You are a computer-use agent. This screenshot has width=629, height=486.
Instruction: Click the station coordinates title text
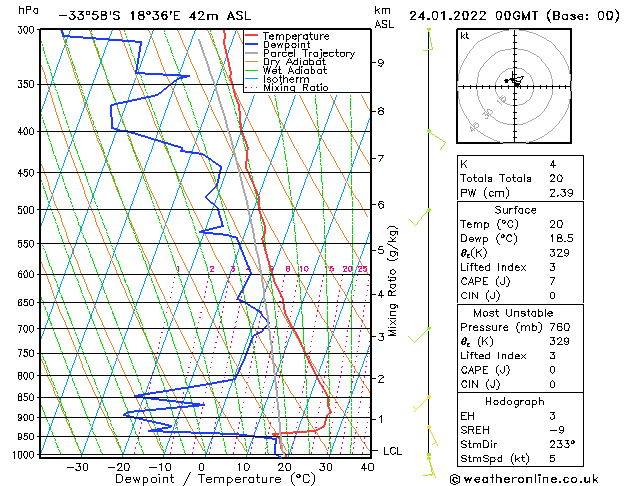click(x=145, y=17)
